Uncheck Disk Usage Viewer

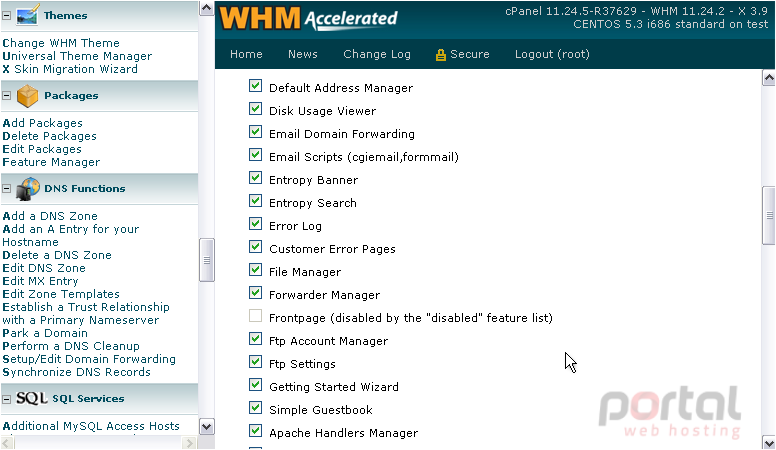[255, 109]
